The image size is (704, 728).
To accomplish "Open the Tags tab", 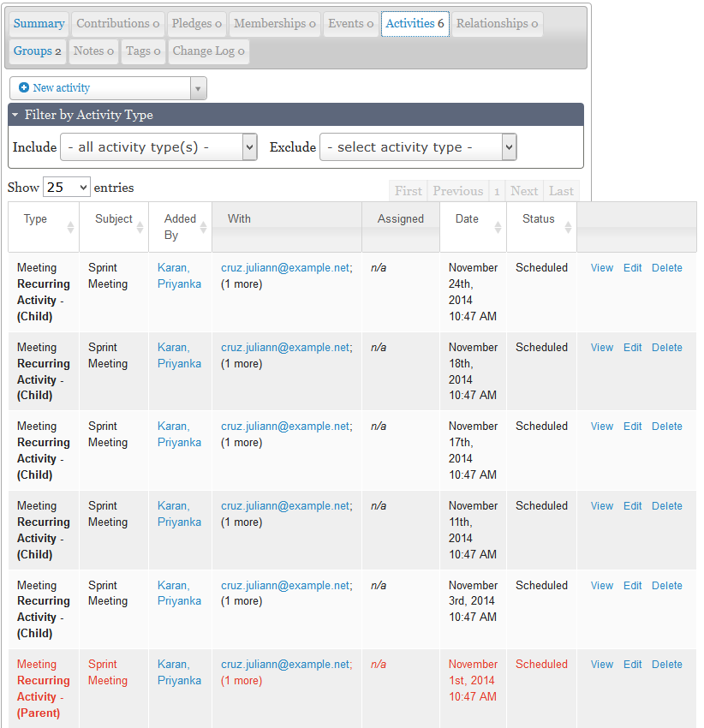I will click(143, 51).
